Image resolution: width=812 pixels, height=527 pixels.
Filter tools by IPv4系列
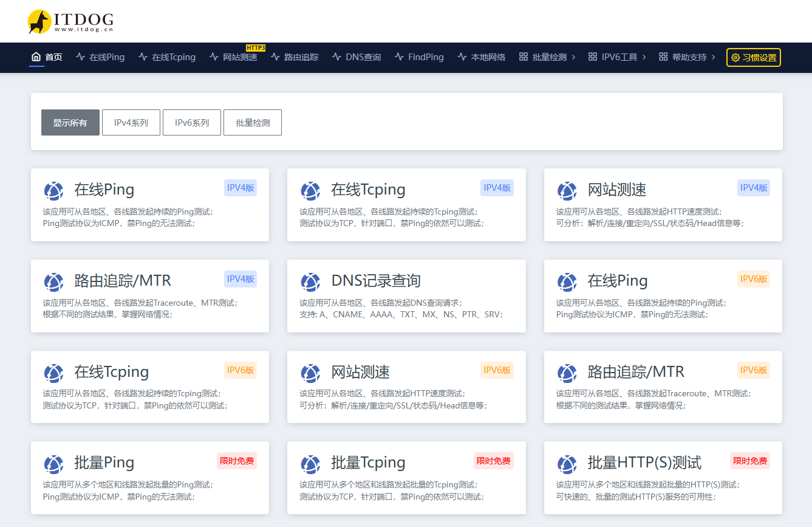click(131, 123)
